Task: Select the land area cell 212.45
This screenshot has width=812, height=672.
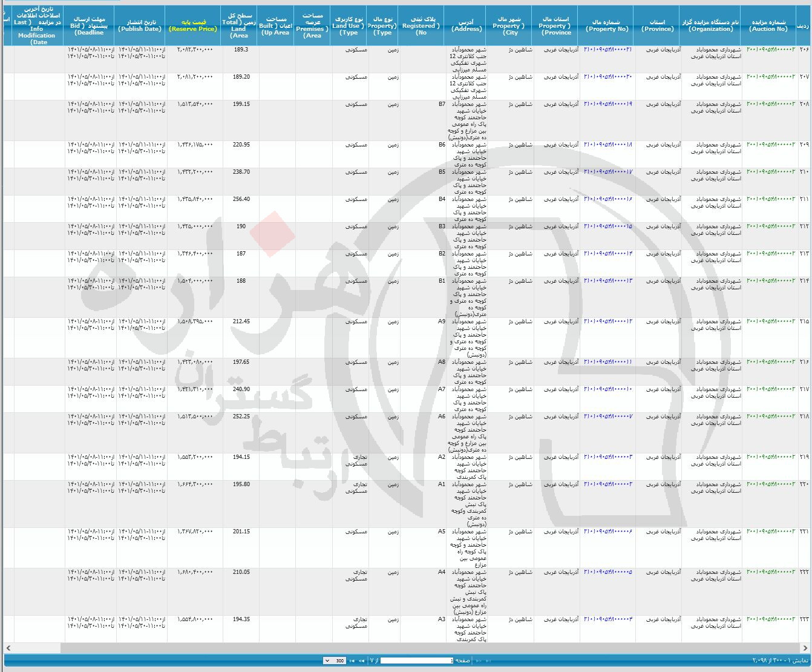Action: click(241, 321)
